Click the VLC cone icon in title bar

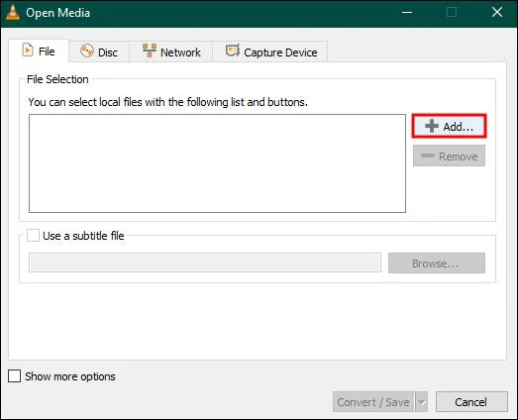coord(13,13)
